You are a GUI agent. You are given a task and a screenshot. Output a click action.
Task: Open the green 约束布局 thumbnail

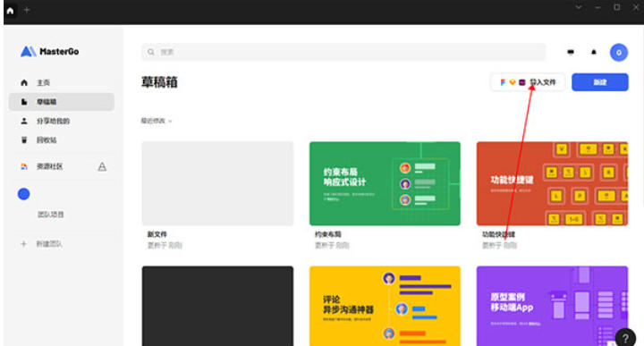(385, 183)
